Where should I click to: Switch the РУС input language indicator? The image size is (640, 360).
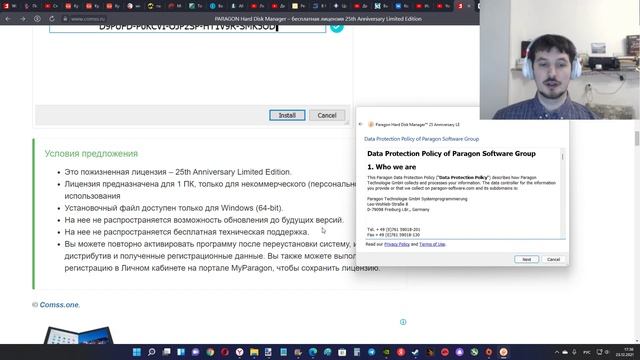coord(587,352)
